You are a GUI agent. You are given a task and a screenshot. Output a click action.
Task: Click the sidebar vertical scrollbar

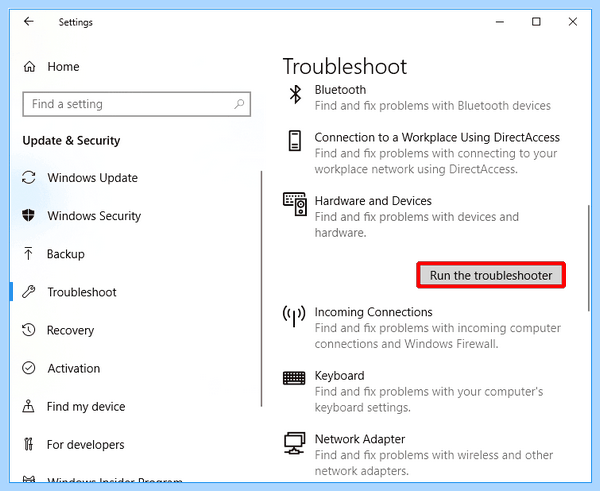(x=262, y=289)
